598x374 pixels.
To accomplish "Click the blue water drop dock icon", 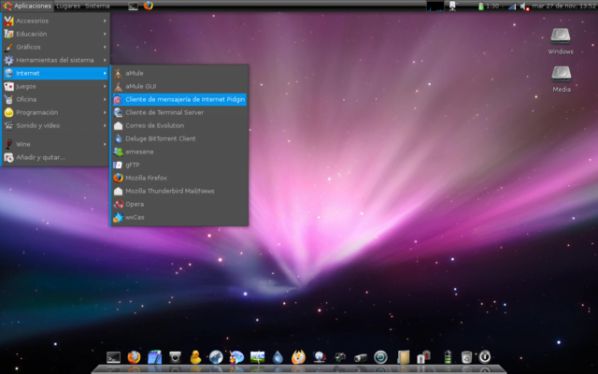I will [278, 357].
